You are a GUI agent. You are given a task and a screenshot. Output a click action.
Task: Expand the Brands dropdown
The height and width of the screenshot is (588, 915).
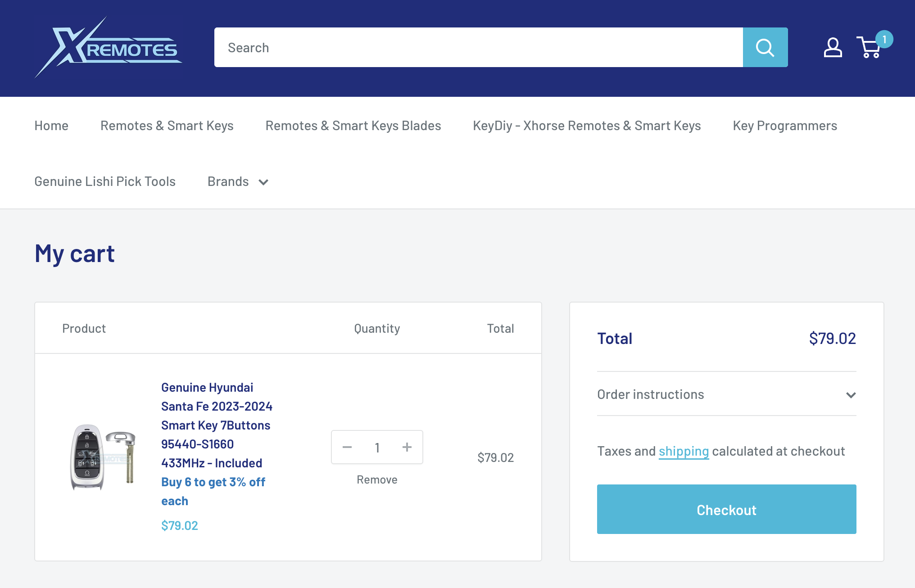(x=238, y=181)
